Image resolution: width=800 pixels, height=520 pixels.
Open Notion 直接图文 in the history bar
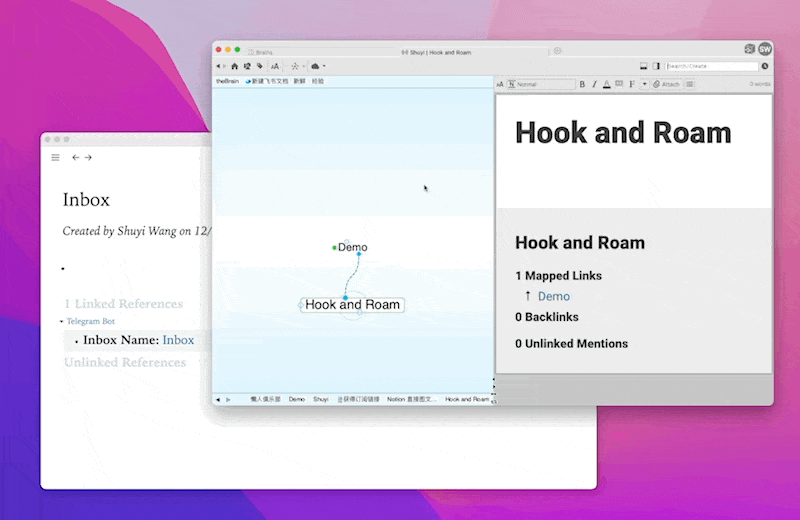click(x=412, y=400)
